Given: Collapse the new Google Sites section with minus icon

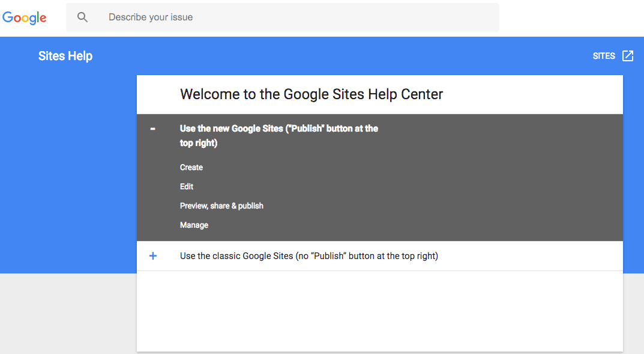Looking at the screenshot, I should click(x=153, y=129).
